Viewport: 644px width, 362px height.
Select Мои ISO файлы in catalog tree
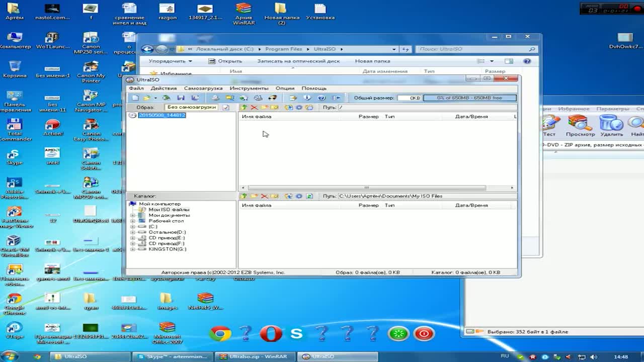[169, 210]
